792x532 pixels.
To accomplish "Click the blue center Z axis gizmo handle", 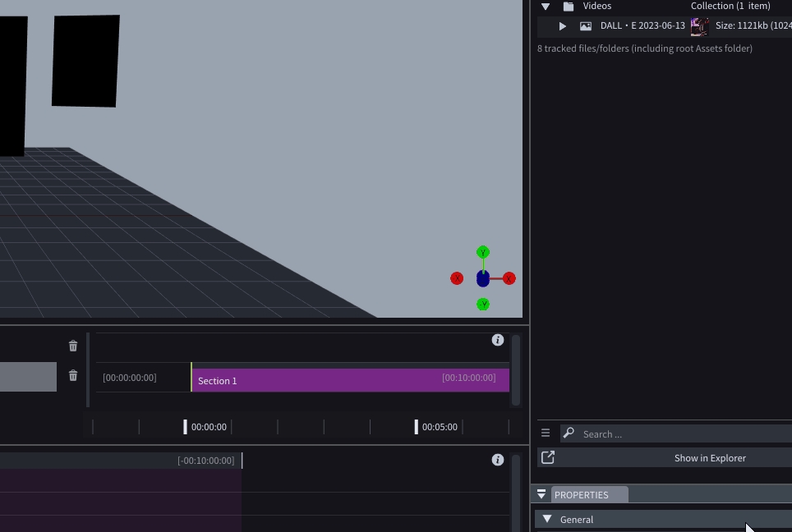I will tap(483, 279).
